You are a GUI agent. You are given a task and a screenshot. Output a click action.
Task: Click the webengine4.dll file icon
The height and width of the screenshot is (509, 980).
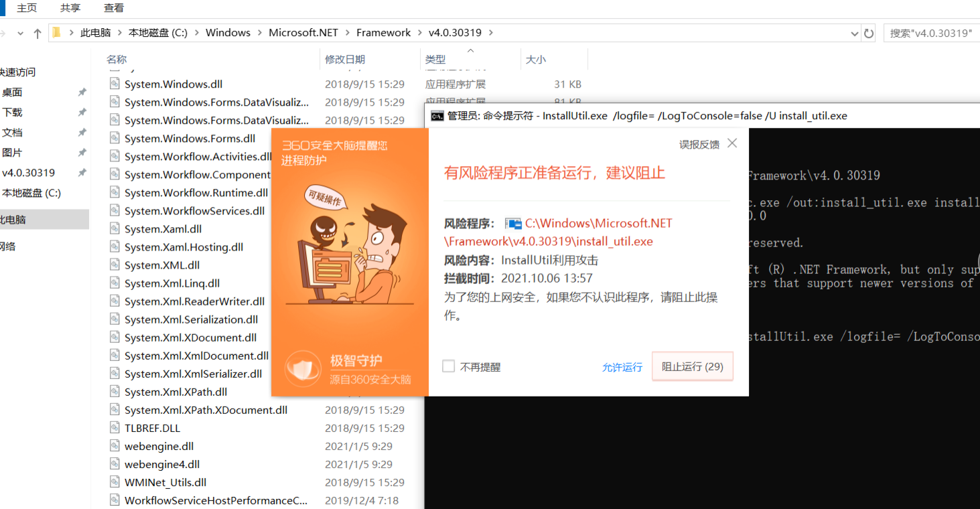[115, 464]
